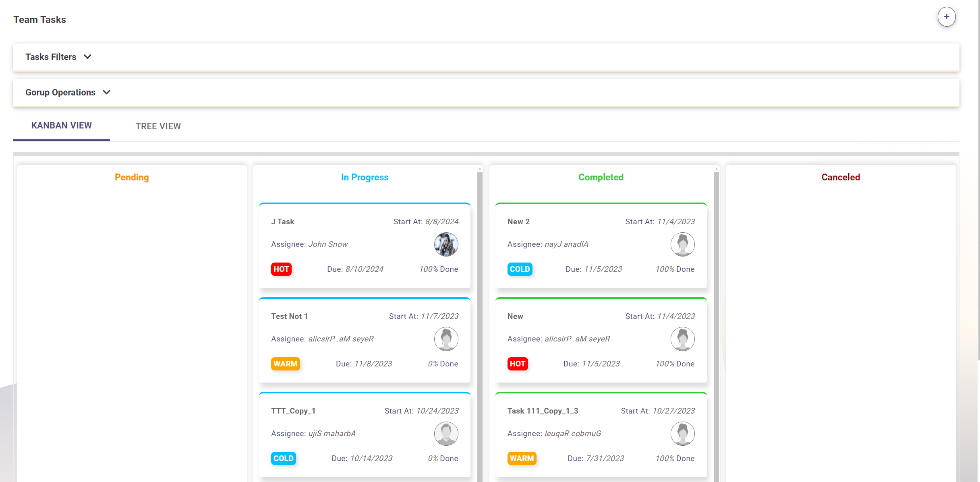Click the Completed column scrollbar
This screenshot has width=980, height=482.
(716, 322)
